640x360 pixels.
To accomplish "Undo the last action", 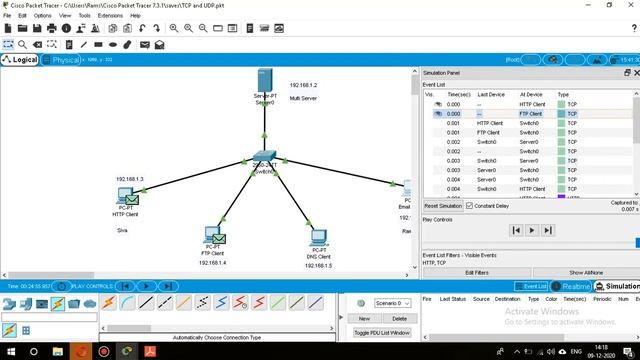I will coord(142,28).
